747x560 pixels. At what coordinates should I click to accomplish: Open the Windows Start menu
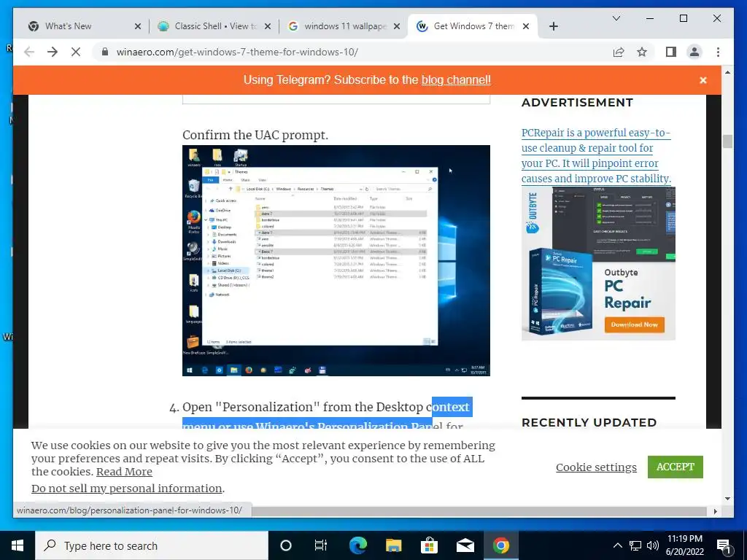pyautogui.click(x=18, y=545)
